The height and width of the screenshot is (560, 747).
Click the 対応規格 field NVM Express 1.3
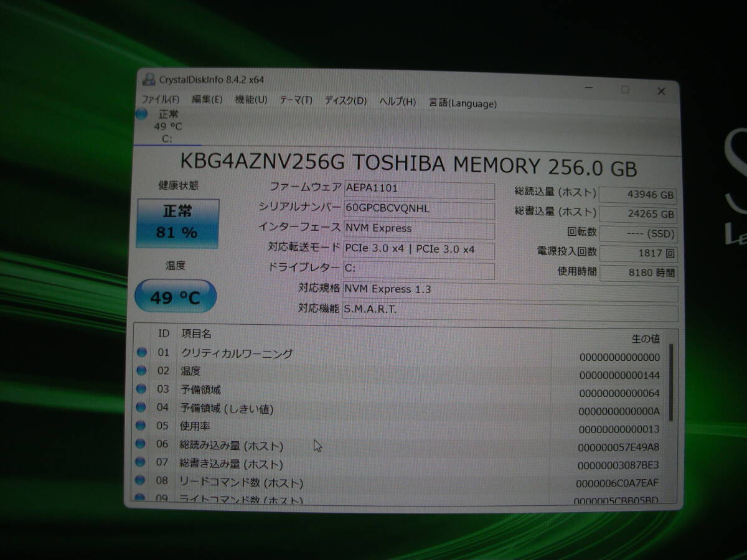point(510,291)
